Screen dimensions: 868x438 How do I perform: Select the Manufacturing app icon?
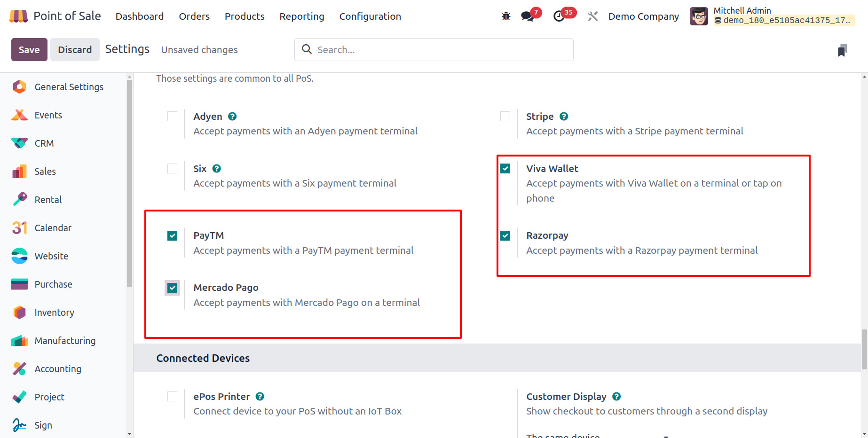click(19, 341)
